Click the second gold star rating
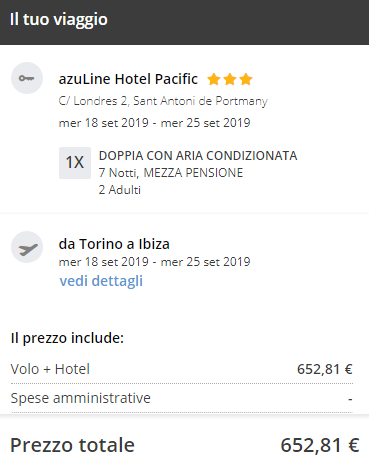Viewport: 369px width, 473px height. point(230,80)
